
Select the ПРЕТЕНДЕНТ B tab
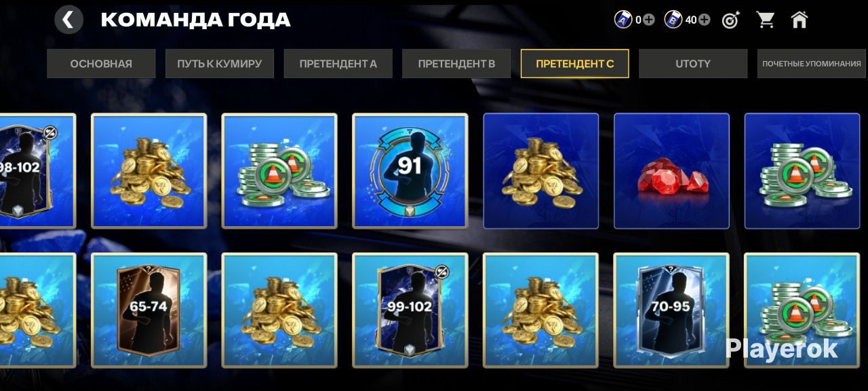tap(456, 64)
